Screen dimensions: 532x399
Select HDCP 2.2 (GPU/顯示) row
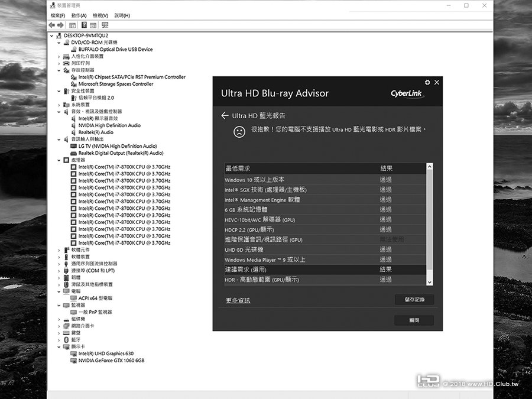pyautogui.click(x=325, y=230)
